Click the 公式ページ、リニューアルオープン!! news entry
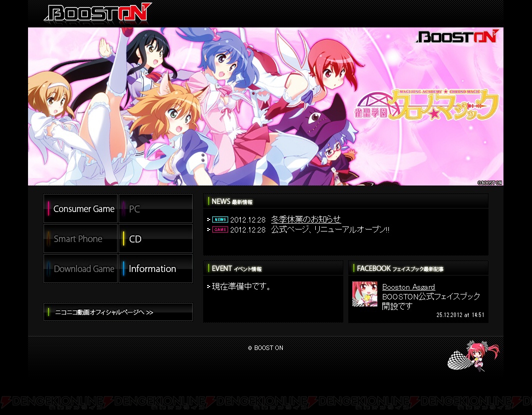532x415 pixels. 330,229
